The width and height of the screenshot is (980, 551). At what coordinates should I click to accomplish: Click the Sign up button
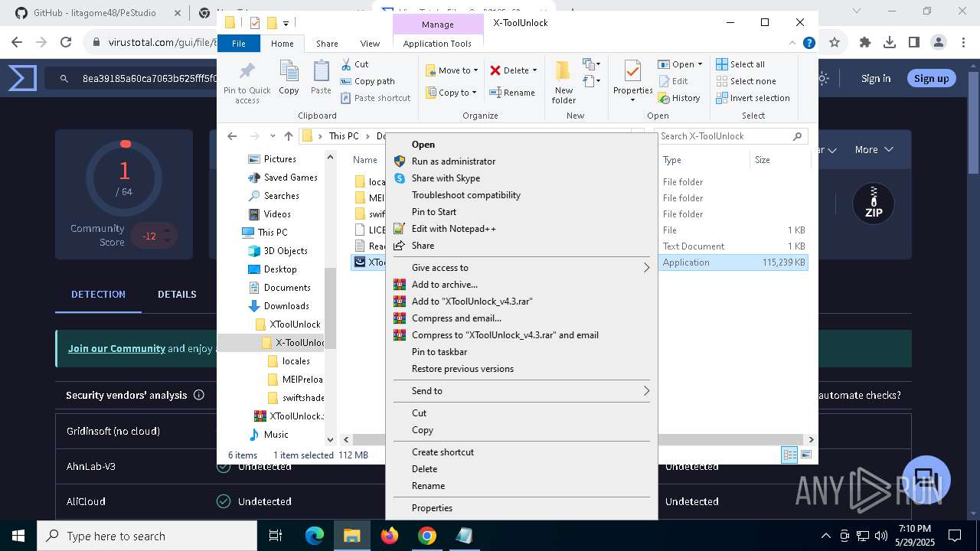931,78
